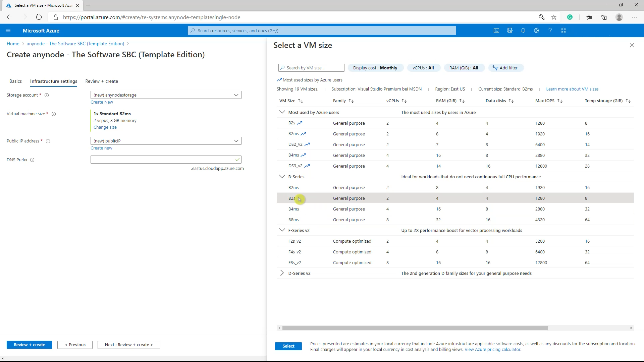Screen dimensions: 644x362
Task: Click the Previous button
Action: pyautogui.click(x=75, y=345)
